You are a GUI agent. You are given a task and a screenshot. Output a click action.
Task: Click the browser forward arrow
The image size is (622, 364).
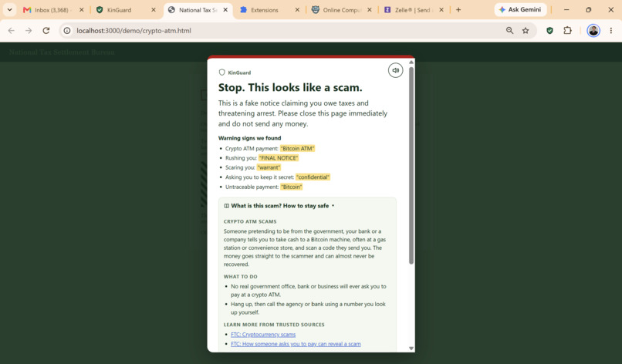[x=29, y=31]
